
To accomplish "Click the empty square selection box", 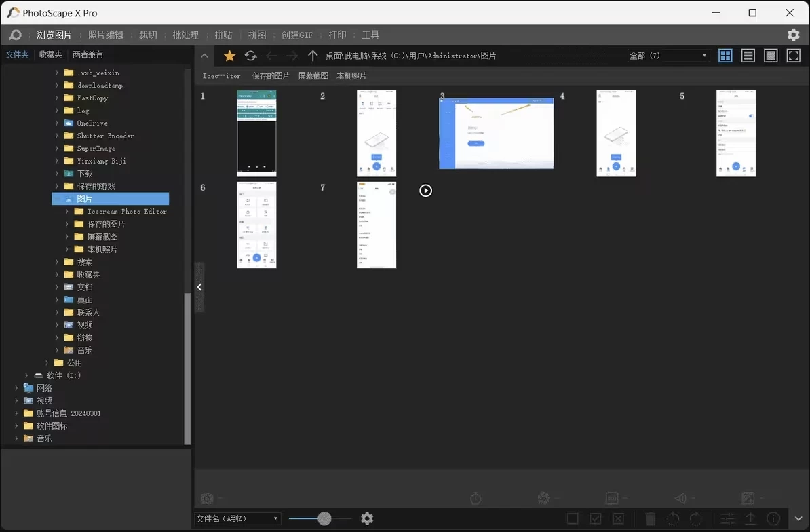I will (x=573, y=518).
